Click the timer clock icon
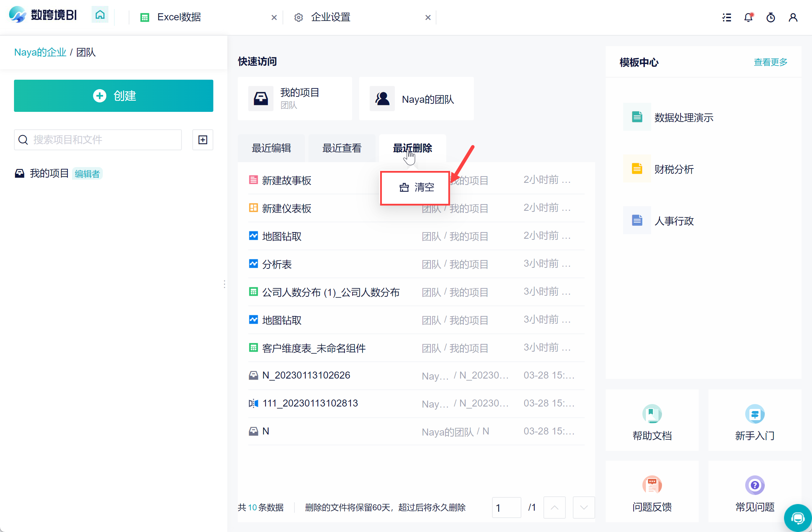 771,17
